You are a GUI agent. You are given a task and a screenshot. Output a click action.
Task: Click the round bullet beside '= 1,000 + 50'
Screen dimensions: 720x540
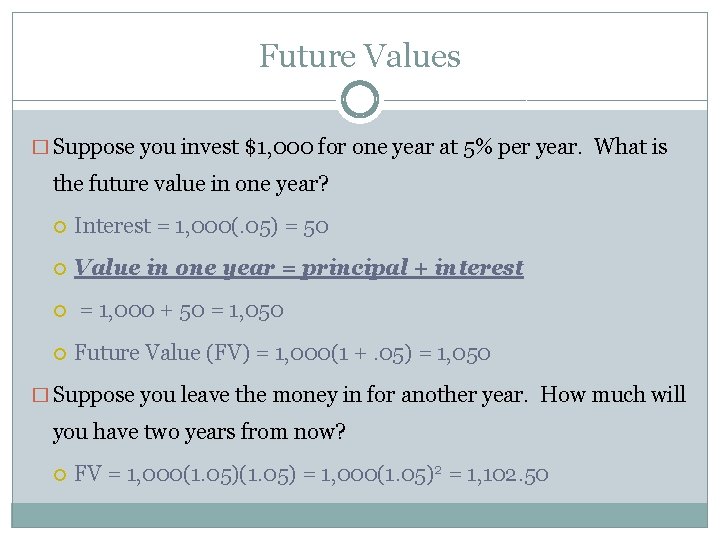click(x=61, y=311)
